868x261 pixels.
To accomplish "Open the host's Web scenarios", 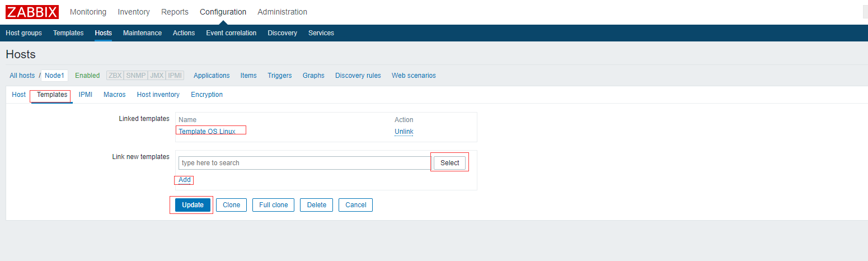I will pyautogui.click(x=414, y=76).
